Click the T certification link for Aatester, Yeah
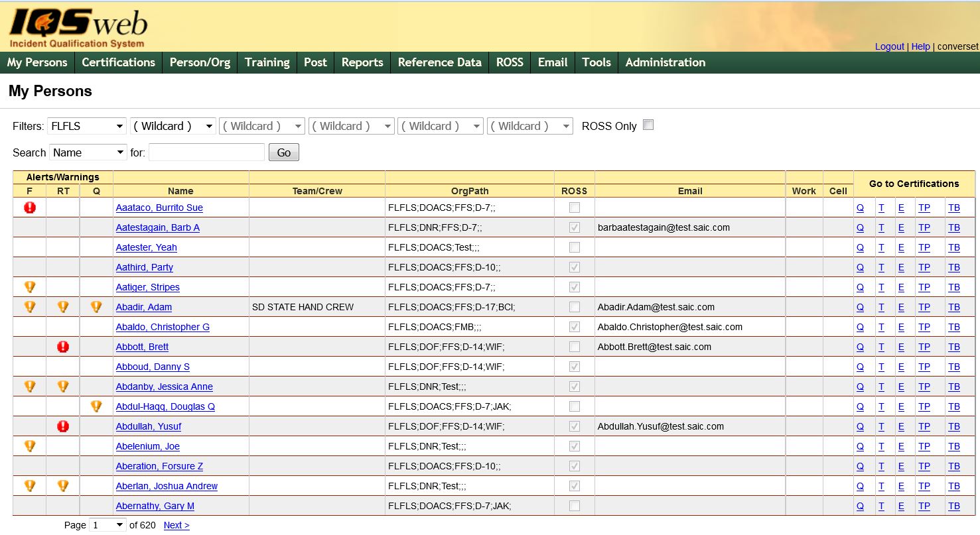This screenshot has height=535, width=980. pyautogui.click(x=881, y=247)
